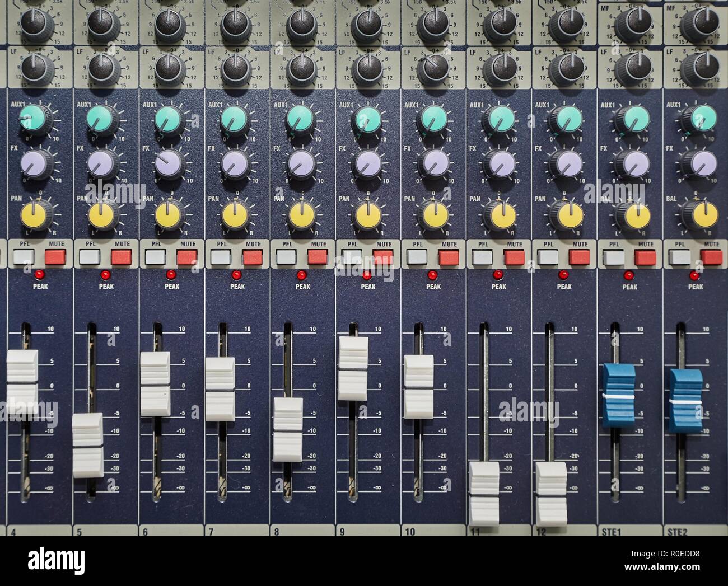Select the AUX1 knob on channel 9

(367, 120)
